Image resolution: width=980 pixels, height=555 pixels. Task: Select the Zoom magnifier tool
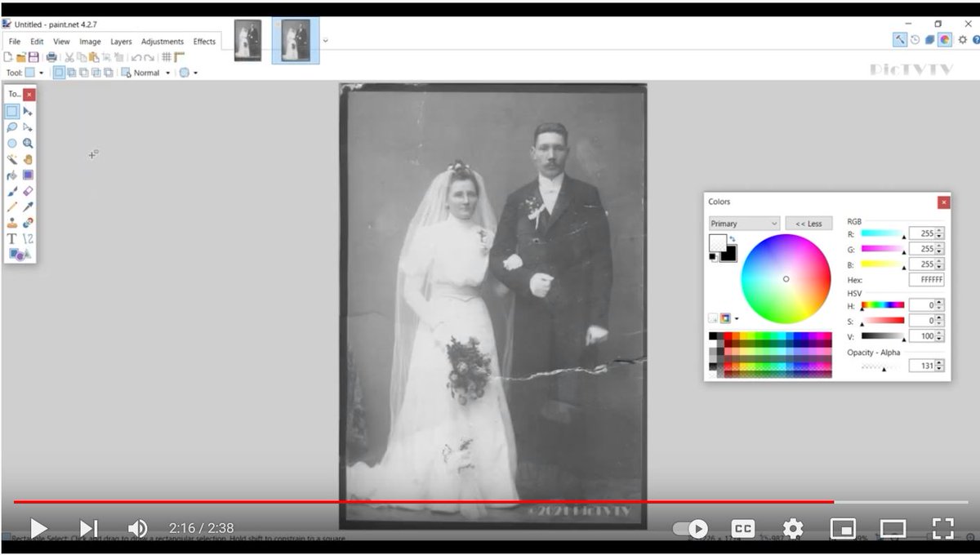tap(28, 143)
